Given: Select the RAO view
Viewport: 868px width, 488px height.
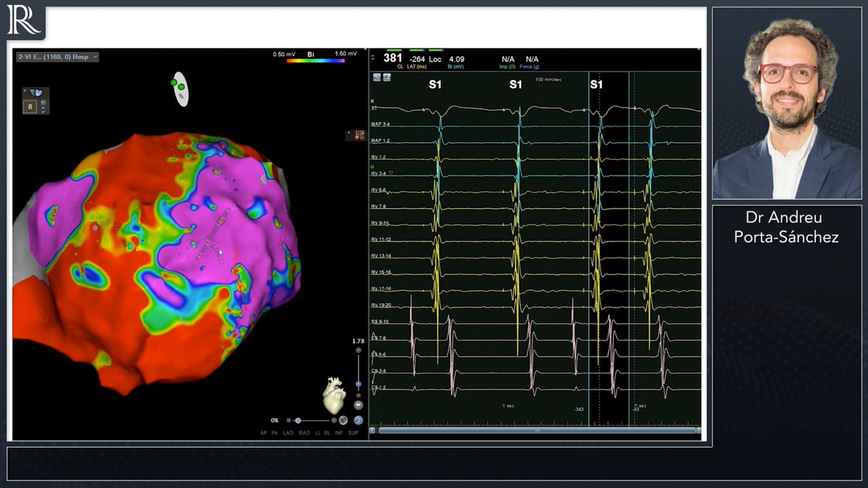Looking at the screenshot, I should pyautogui.click(x=305, y=433).
